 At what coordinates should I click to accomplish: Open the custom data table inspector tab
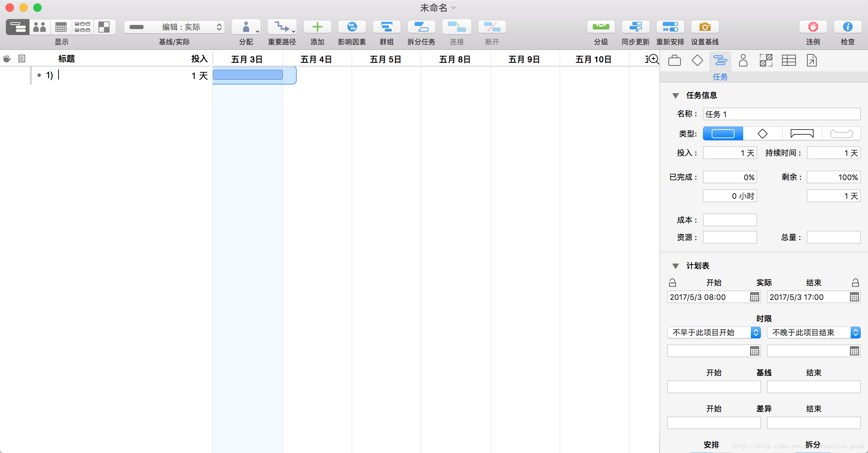(x=789, y=61)
